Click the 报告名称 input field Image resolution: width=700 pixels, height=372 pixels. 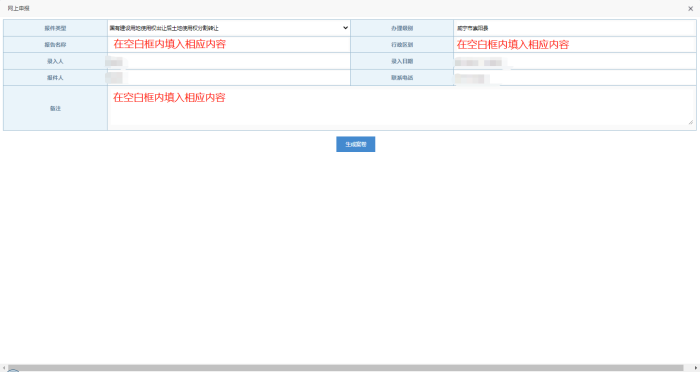229,44
